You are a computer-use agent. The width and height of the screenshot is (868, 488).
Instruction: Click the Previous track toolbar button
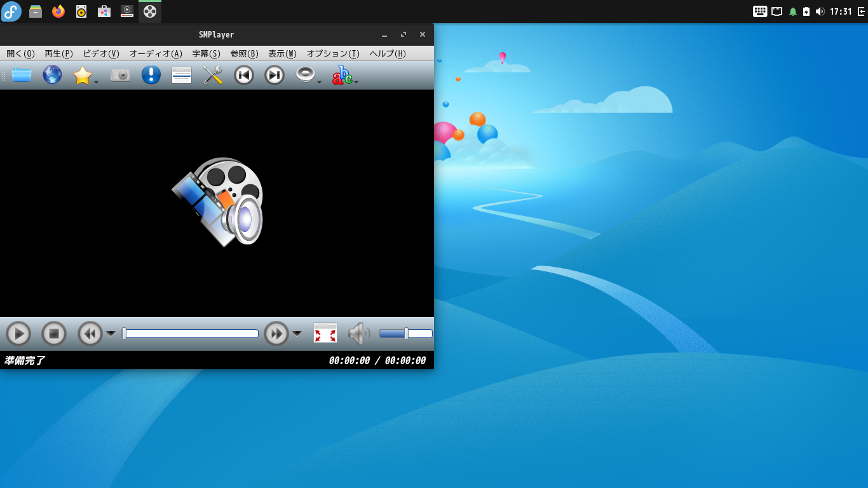pos(244,75)
